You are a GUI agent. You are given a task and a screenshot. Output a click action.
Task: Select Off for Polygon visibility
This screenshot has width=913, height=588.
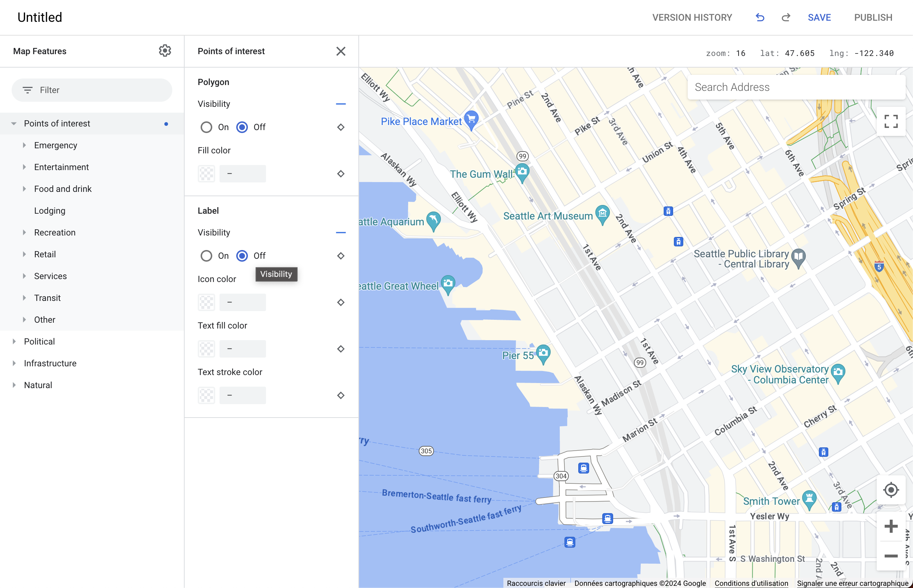click(242, 127)
